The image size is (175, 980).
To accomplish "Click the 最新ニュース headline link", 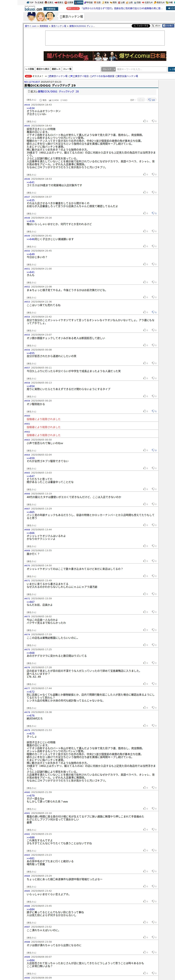I will click(122, 8).
